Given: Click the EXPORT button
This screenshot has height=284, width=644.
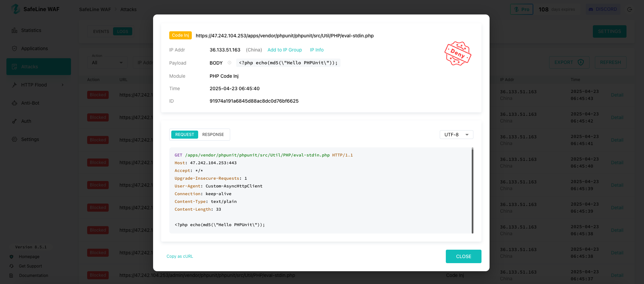Looking at the screenshot, I should point(569,62).
